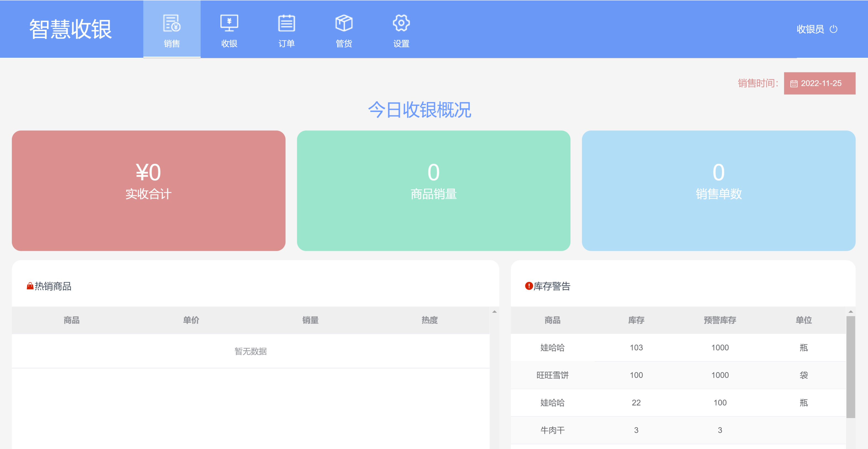Click the 智慧收银 logo title
This screenshot has height=449, width=868.
pos(70,29)
